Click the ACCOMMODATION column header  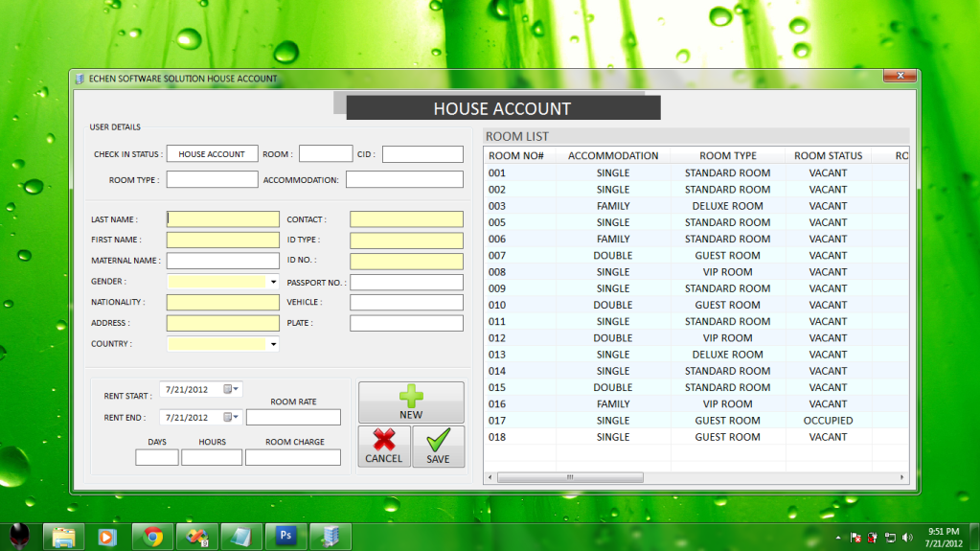[x=612, y=155]
